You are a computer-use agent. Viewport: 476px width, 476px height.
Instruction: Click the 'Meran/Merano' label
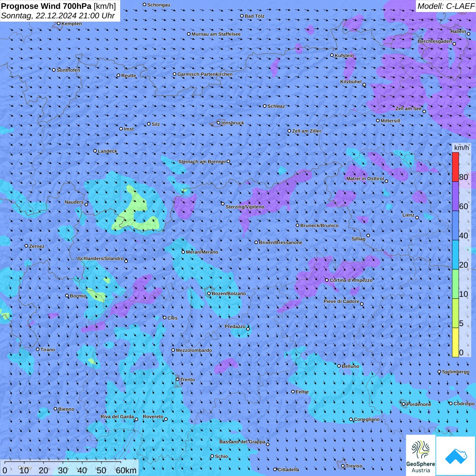coord(202,252)
